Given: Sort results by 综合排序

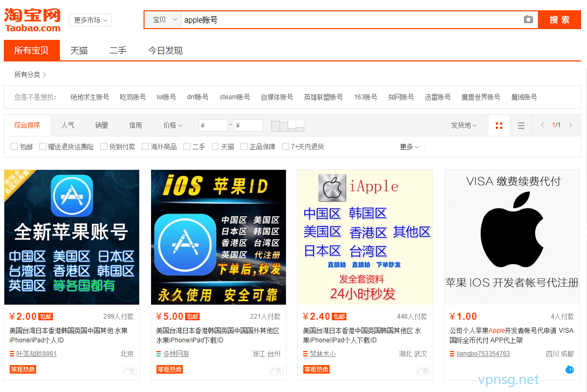Looking at the screenshot, I should coord(28,125).
